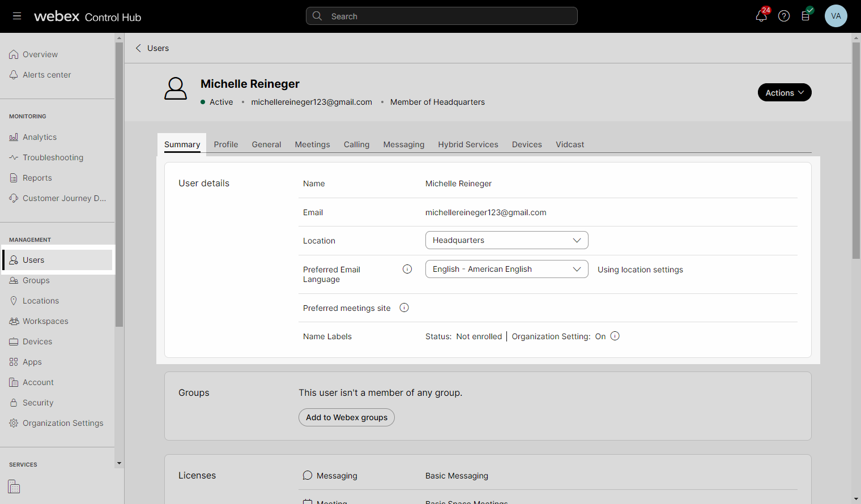
Task: Click into the Search input field
Action: [x=442, y=16]
